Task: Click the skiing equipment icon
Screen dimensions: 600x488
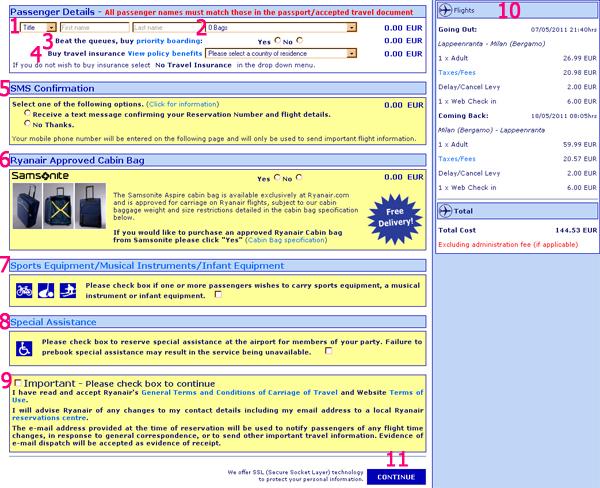Action: (x=68, y=291)
